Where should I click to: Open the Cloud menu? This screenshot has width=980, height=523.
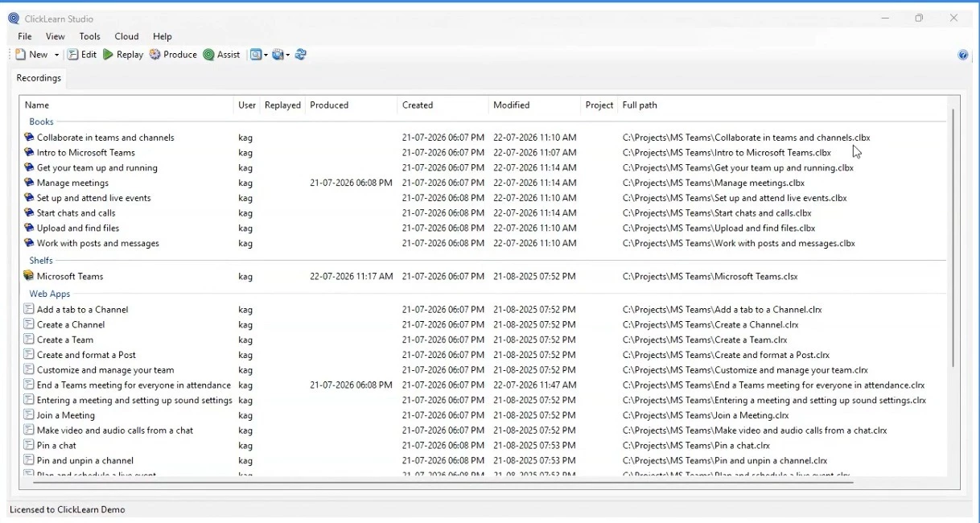pos(126,36)
